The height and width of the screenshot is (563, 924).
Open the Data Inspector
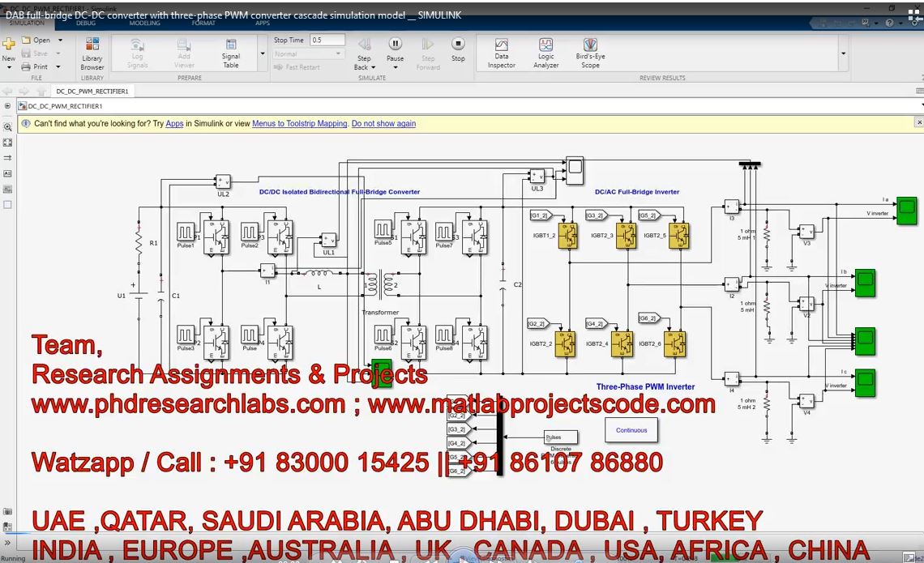point(502,53)
